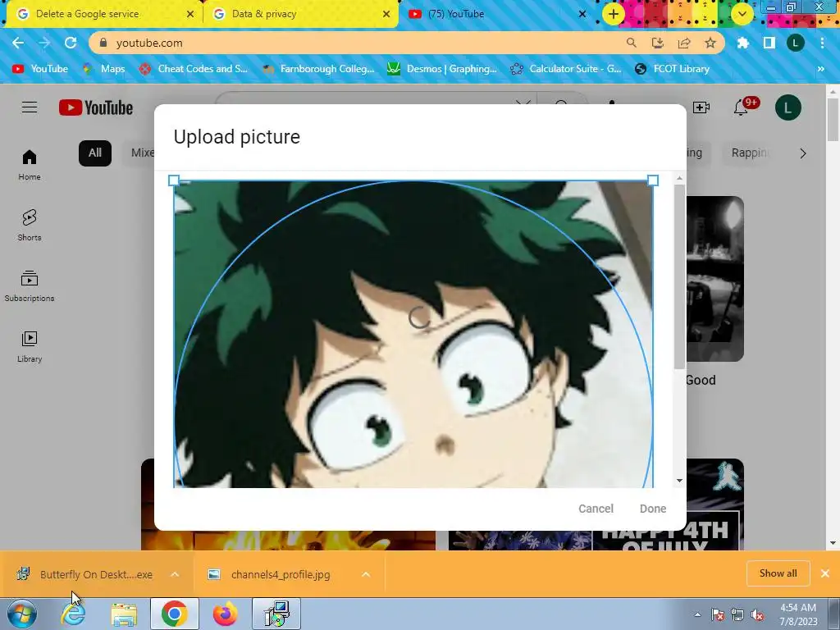Open FCOT Library bookmark
Screen dimensions: 840x630
coord(673,69)
